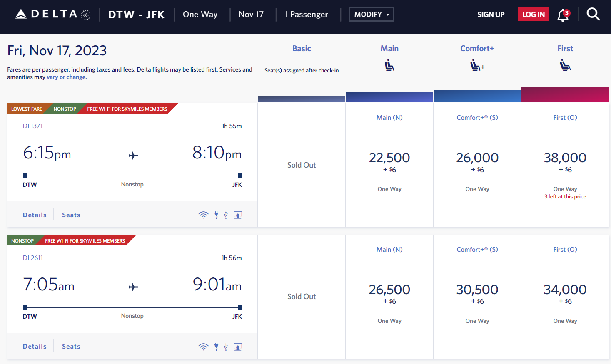
Task: Click the USB port icon on DL2611
Action: tap(226, 346)
